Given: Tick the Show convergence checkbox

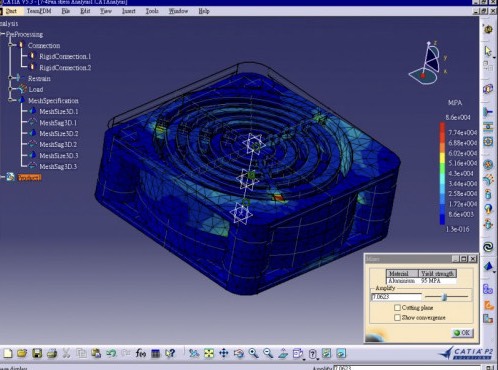Looking at the screenshot, I should click(397, 318).
